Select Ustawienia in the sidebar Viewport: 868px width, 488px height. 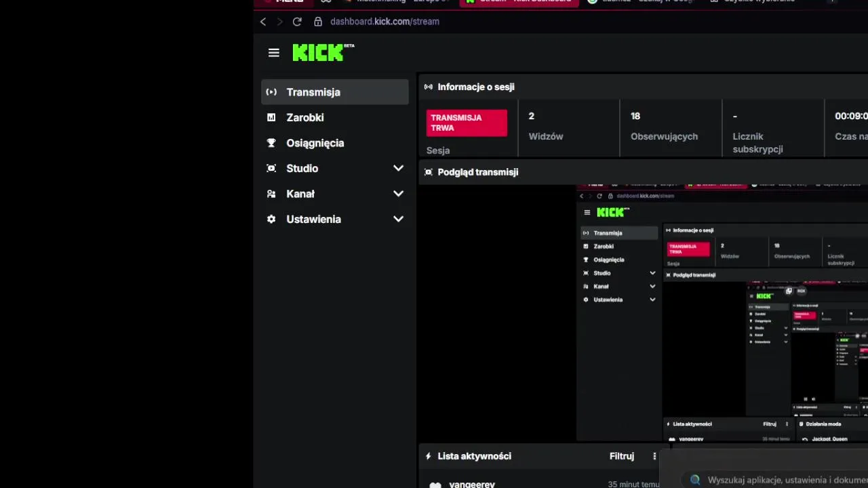(335, 219)
